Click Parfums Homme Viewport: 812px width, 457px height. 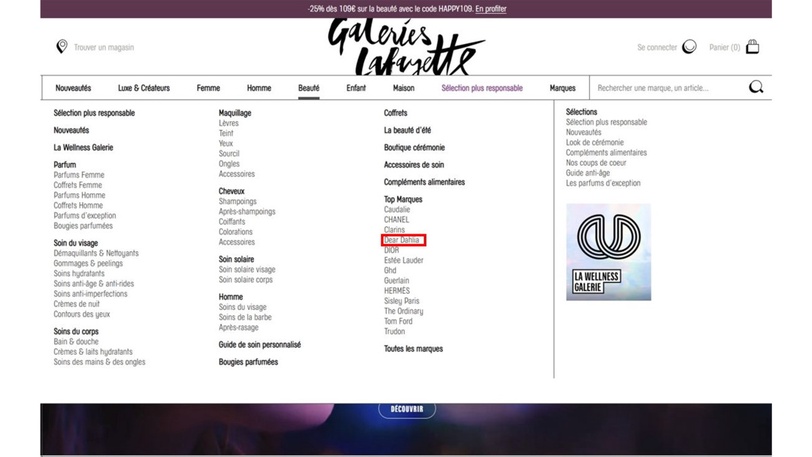coord(79,195)
